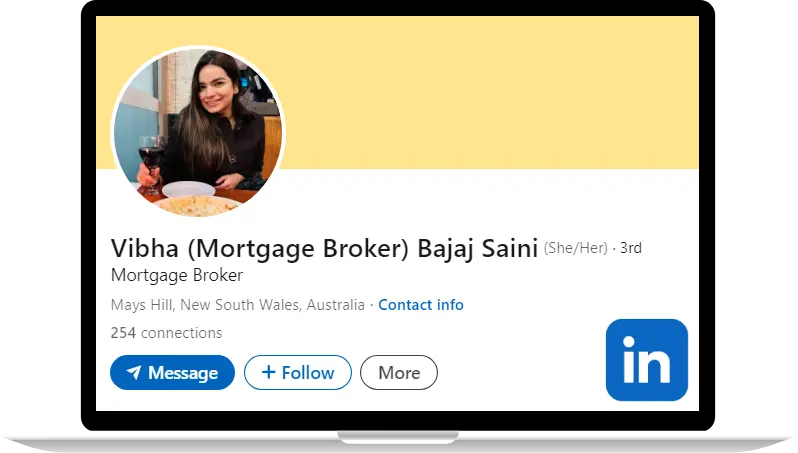The height and width of the screenshot is (453, 798).
Task: Click Mays Hill, New South Wales location text
Action: [x=238, y=305]
